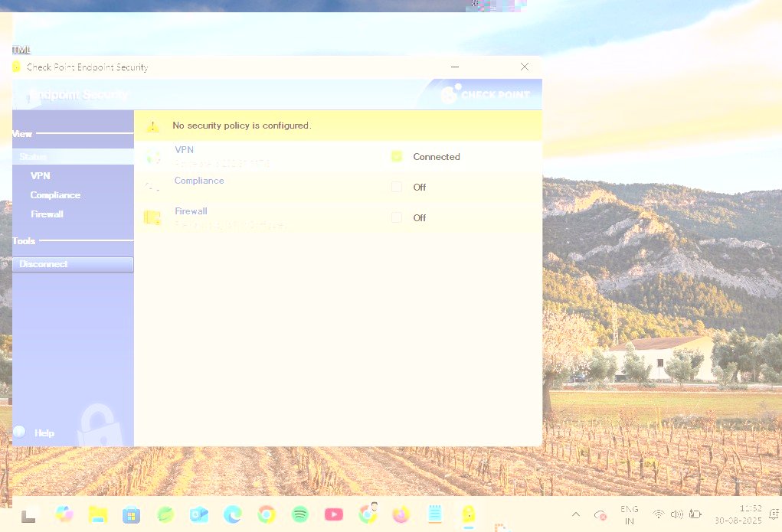This screenshot has width=782, height=532.
Task: Open Spotify from the taskbar
Action: tap(299, 514)
